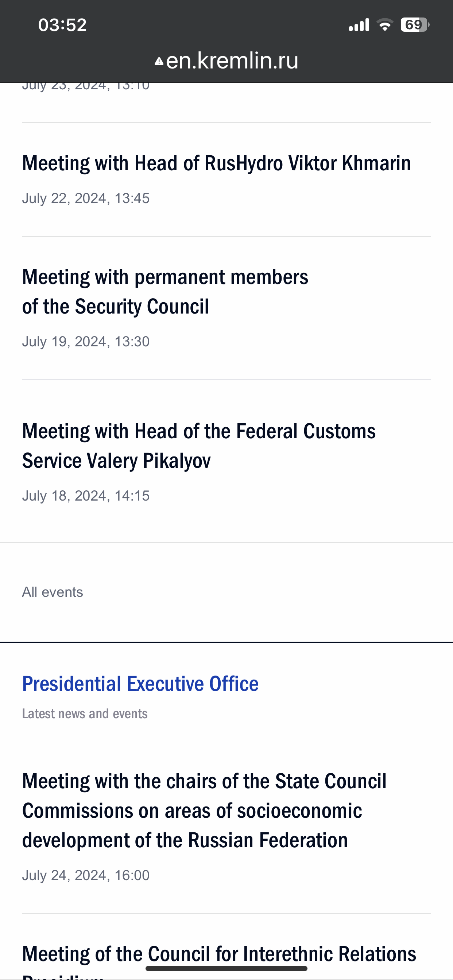Open Presidential Executive Office section heading

140,684
